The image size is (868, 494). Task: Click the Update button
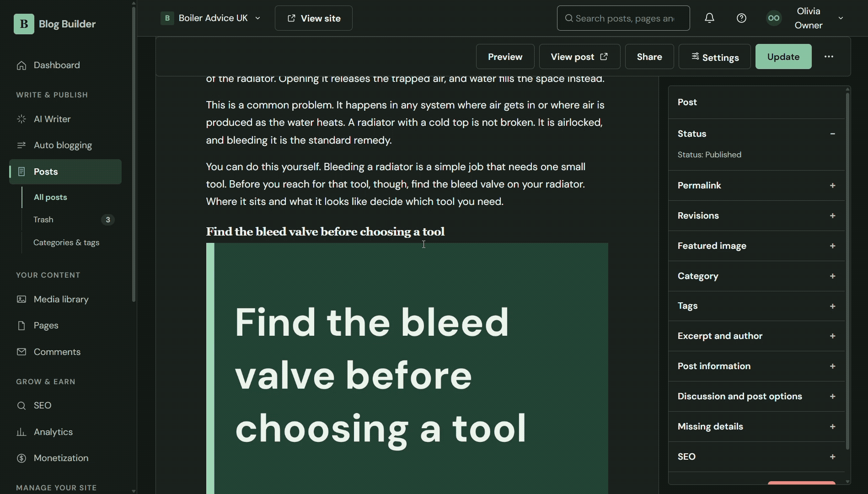783,57
